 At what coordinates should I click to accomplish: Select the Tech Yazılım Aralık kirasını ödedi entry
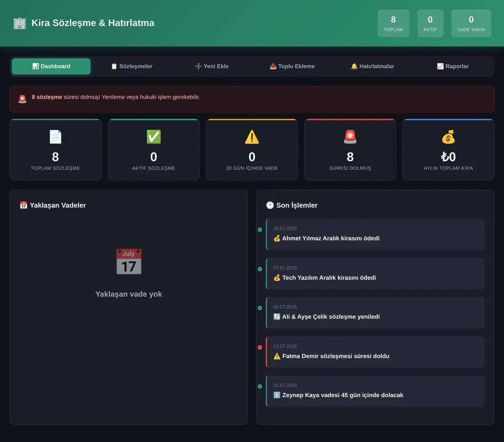375,274
